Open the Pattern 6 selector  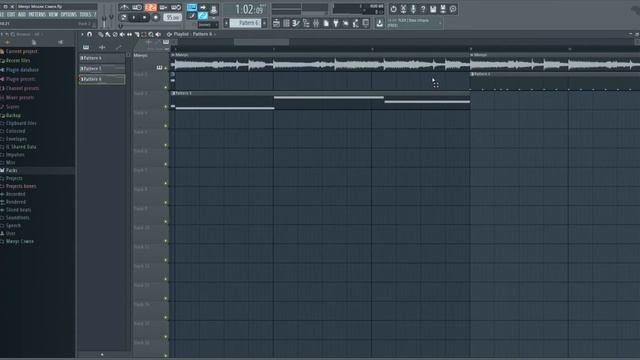(245, 23)
